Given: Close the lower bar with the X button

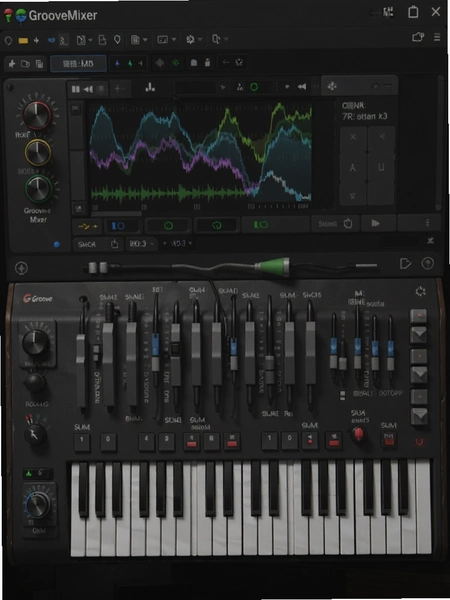Looking at the screenshot, I should 430,240.
